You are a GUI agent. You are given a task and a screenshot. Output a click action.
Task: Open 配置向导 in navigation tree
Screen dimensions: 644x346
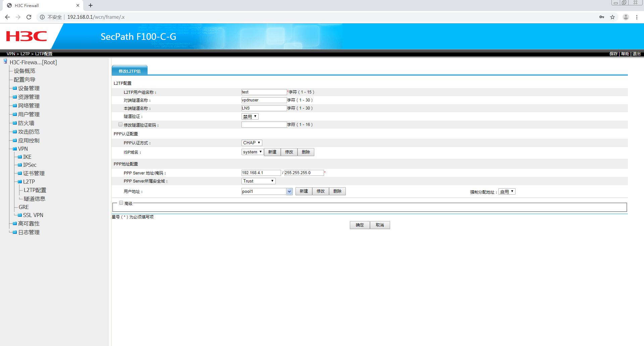[24, 80]
